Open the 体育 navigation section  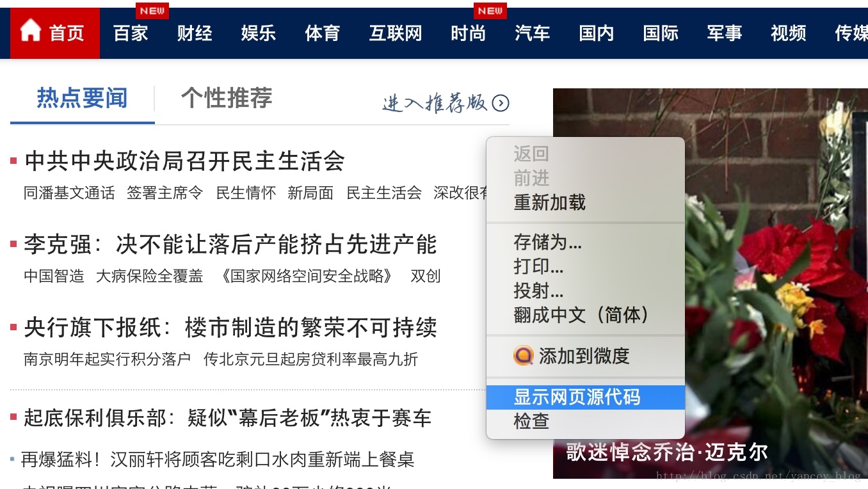click(323, 33)
